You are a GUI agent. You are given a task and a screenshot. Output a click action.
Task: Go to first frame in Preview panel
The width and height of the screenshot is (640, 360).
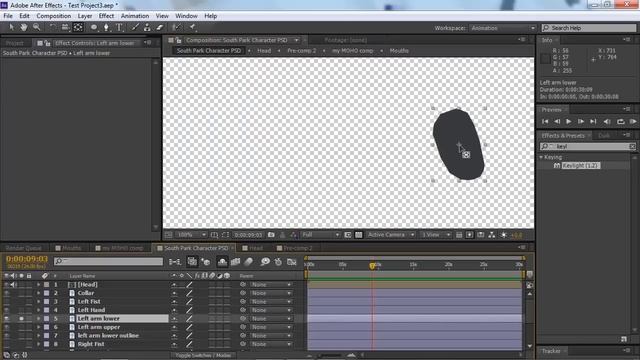pos(545,121)
